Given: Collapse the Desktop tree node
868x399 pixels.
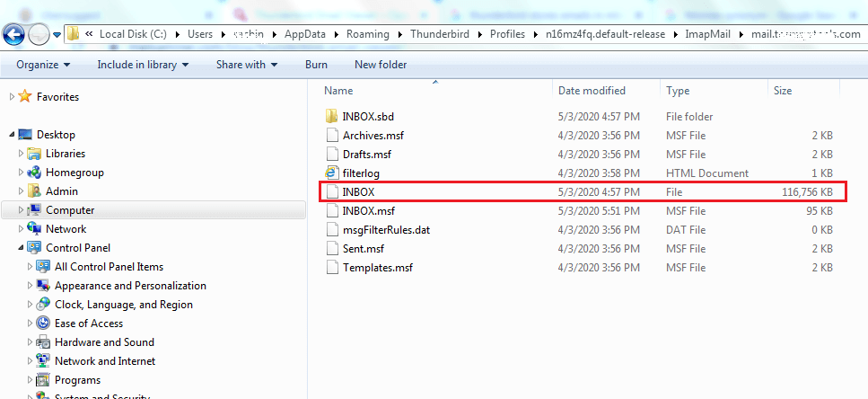Looking at the screenshot, I should click(x=13, y=135).
